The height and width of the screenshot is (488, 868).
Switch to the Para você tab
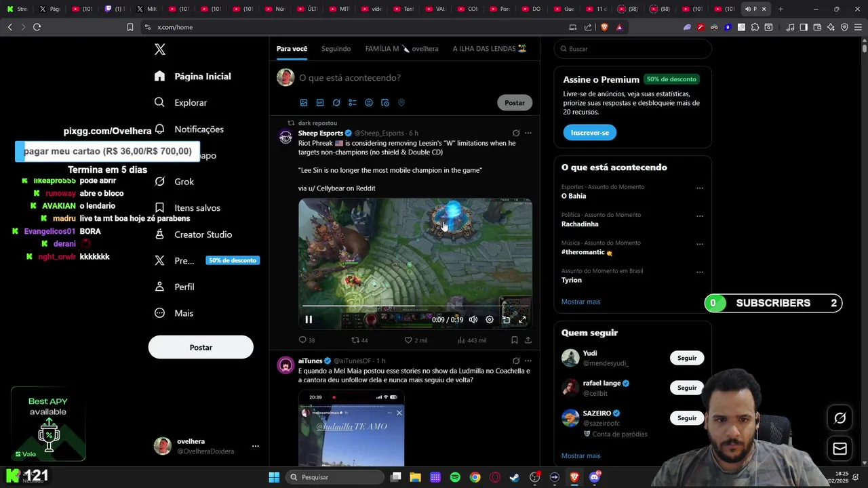point(292,49)
